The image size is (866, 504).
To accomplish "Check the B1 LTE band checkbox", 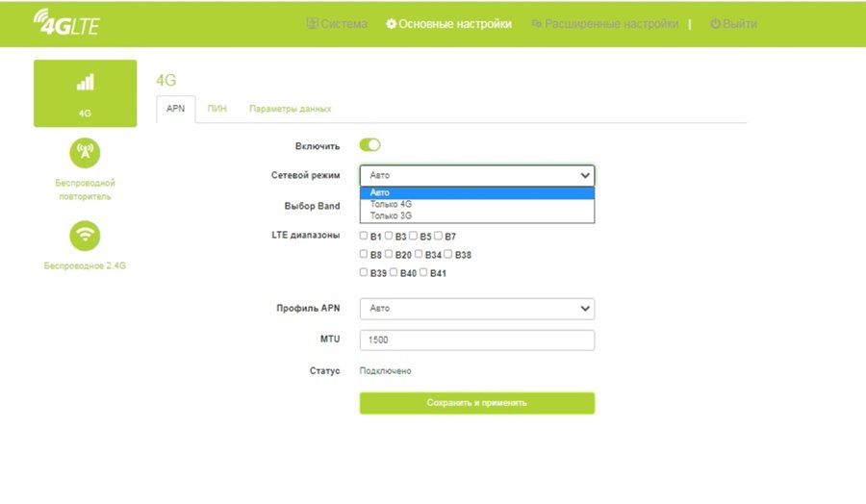I will pos(364,236).
